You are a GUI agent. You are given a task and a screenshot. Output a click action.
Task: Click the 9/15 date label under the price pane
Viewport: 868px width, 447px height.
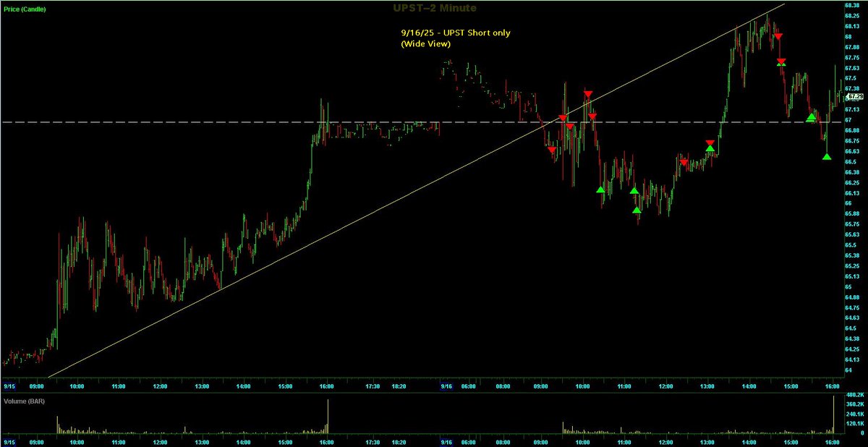[x=9, y=386]
